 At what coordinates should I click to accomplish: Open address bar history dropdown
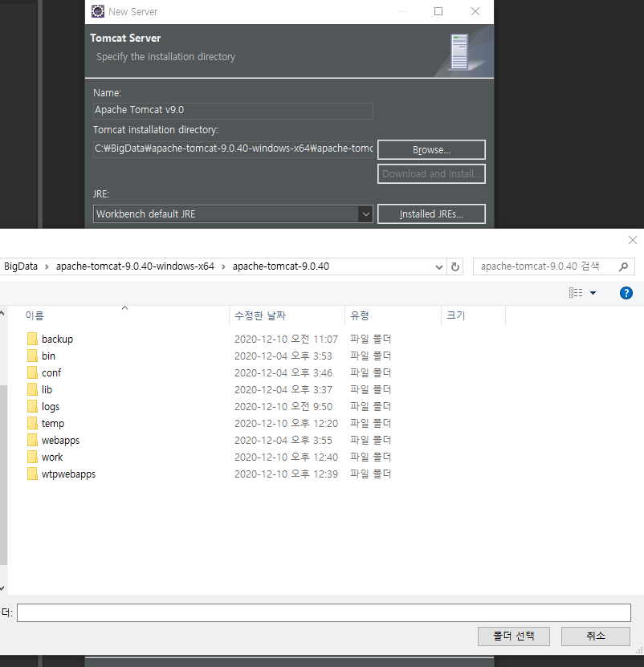click(x=439, y=267)
